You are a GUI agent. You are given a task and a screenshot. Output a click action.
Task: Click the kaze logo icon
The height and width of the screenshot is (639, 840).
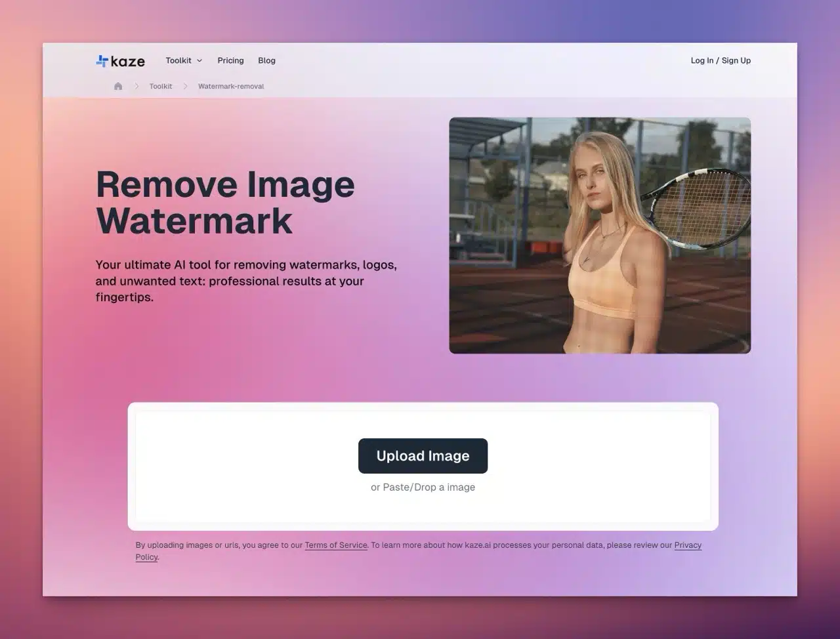pos(102,61)
